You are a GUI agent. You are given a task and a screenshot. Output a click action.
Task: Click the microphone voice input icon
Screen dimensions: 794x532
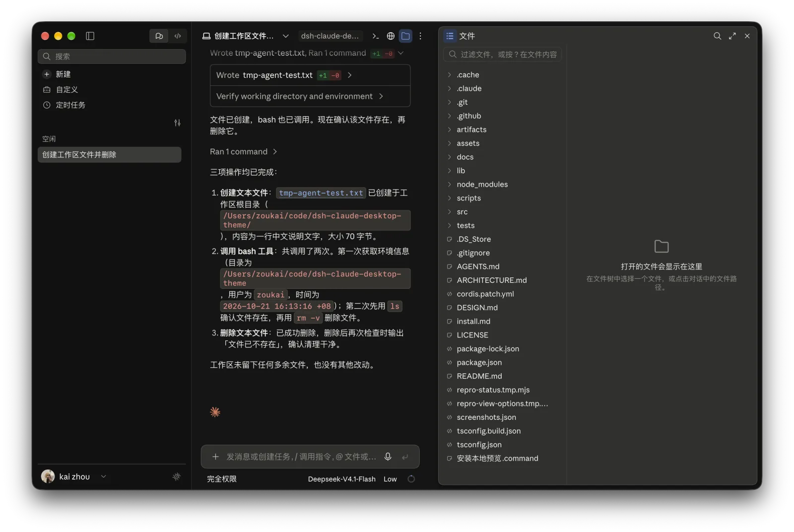[388, 457]
